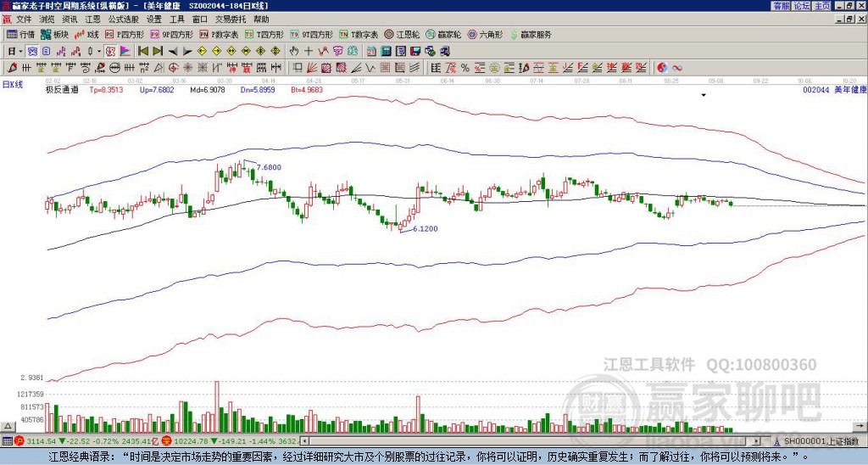Expand the candlestick type dropdown arrow
Image resolution: width=868 pixels, height=465 pixels.
tap(99, 52)
